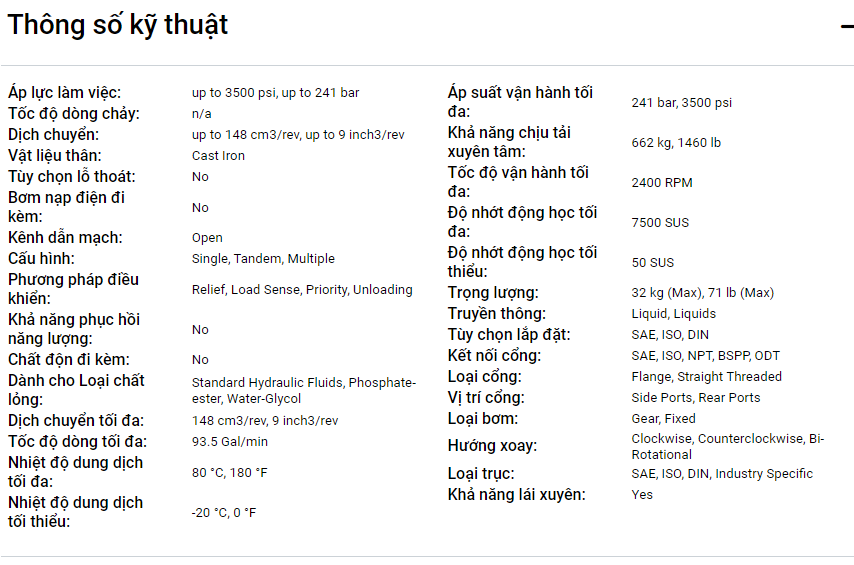The width and height of the screenshot is (854, 565).
Task: Click the 93.5 Gal/min value
Action: click(x=230, y=442)
